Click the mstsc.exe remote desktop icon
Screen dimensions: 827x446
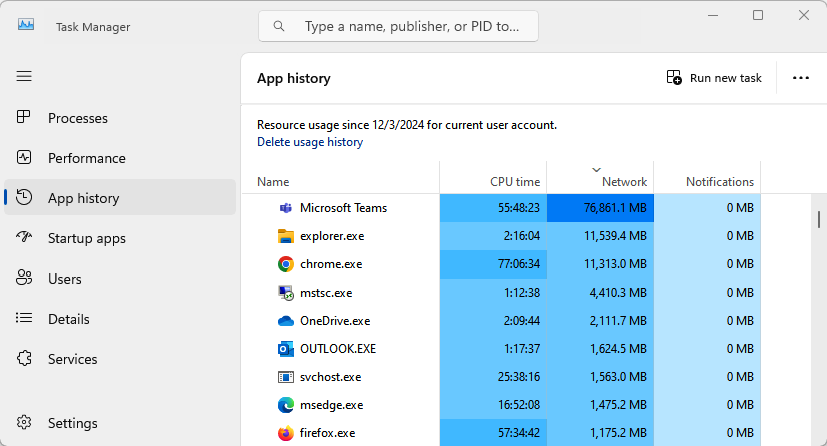pos(285,293)
